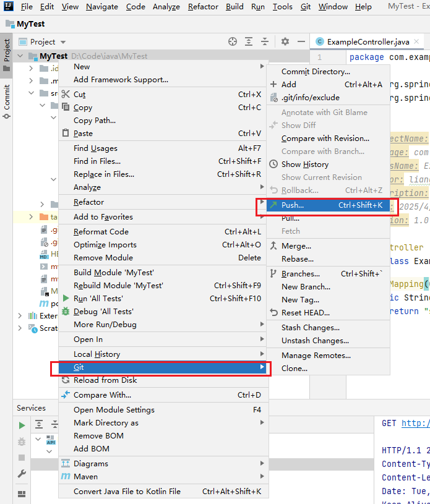The width and height of the screenshot is (430, 504).
Task: Click New Branch... in Git submenu
Action: [328, 287]
